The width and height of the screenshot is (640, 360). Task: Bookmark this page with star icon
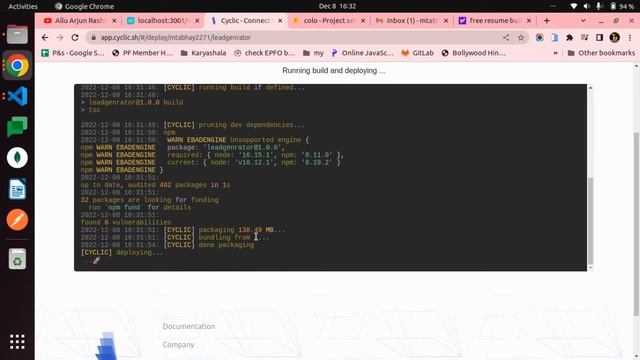point(521,38)
